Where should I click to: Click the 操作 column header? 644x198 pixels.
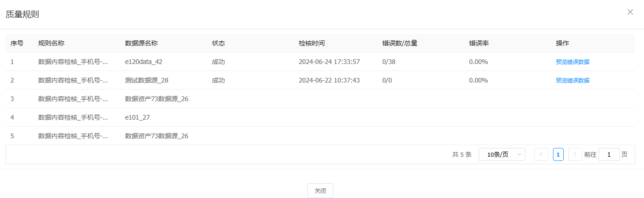point(562,43)
